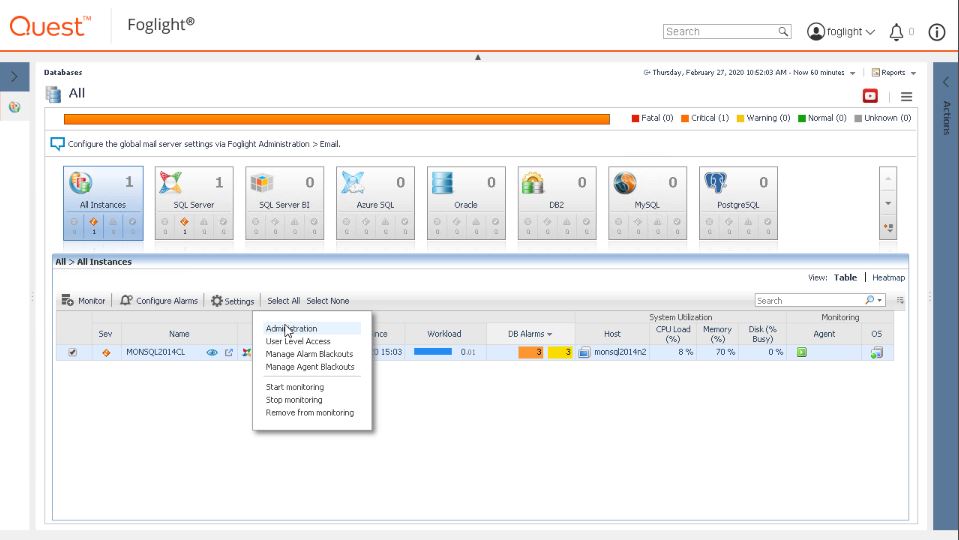Click the Quest logo
The image size is (959, 540).
(x=50, y=26)
